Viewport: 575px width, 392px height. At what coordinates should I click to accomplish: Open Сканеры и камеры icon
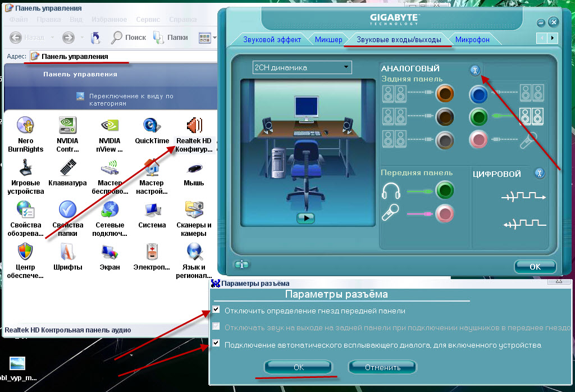194,218
